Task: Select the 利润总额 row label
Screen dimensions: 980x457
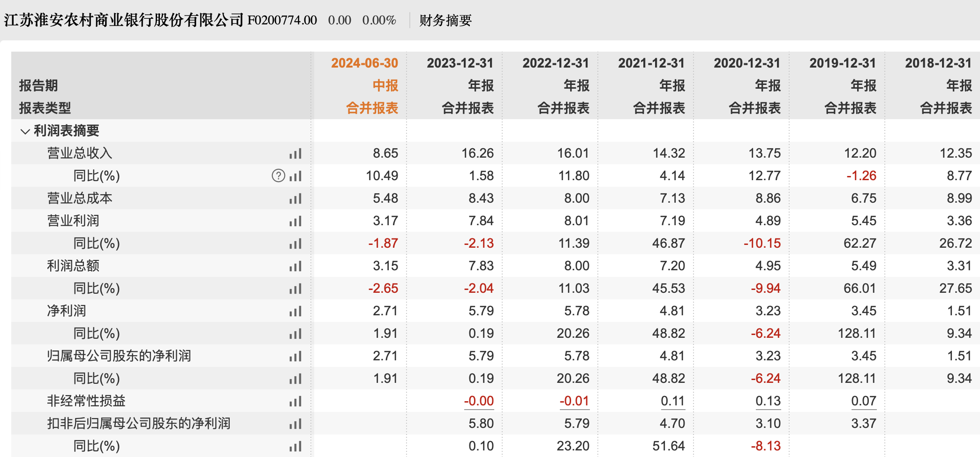Action: click(x=73, y=266)
